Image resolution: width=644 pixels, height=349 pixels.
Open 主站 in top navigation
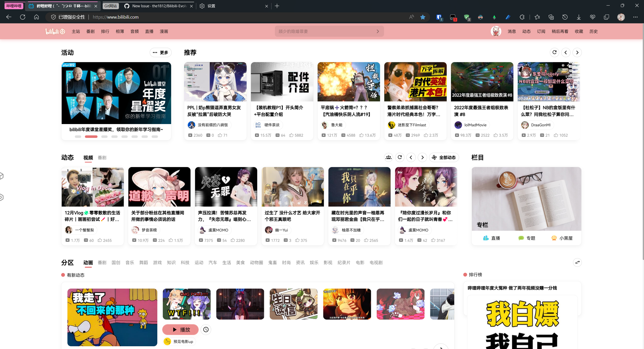[76, 31]
